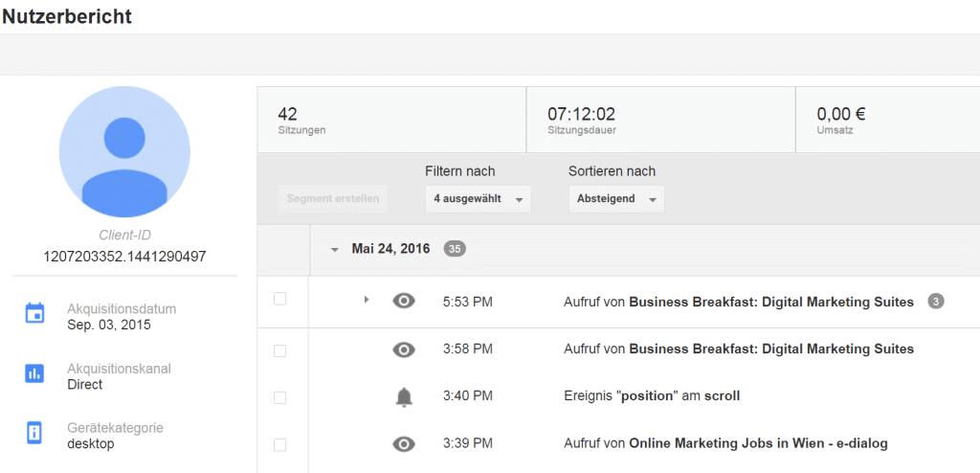Tick the checkbox for the 3:40 PM event
Viewport: 980px width, 473px height.
(280, 398)
